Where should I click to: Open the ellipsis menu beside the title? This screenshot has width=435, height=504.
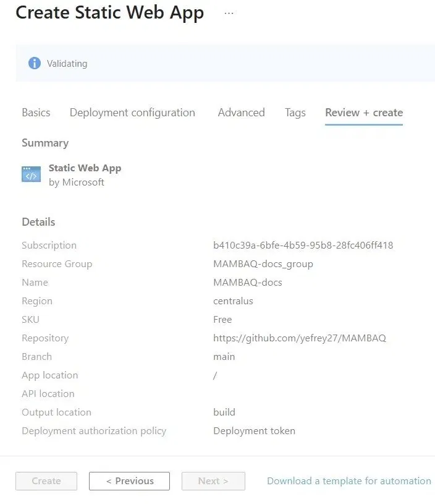229,13
